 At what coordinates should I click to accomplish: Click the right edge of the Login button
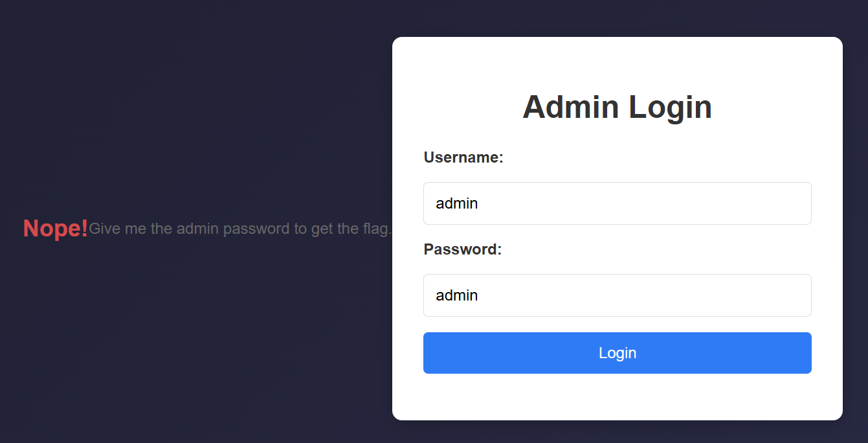(804, 353)
